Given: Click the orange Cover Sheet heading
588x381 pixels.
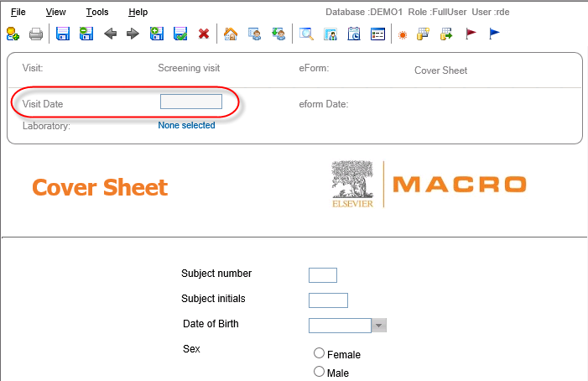Looking at the screenshot, I should (x=100, y=187).
